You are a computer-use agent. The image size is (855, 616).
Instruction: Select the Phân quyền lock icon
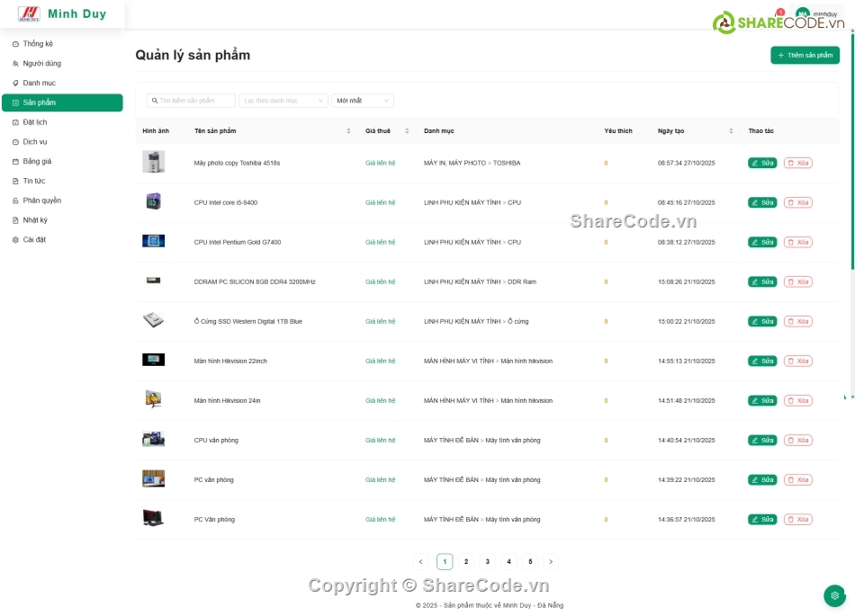click(15, 200)
